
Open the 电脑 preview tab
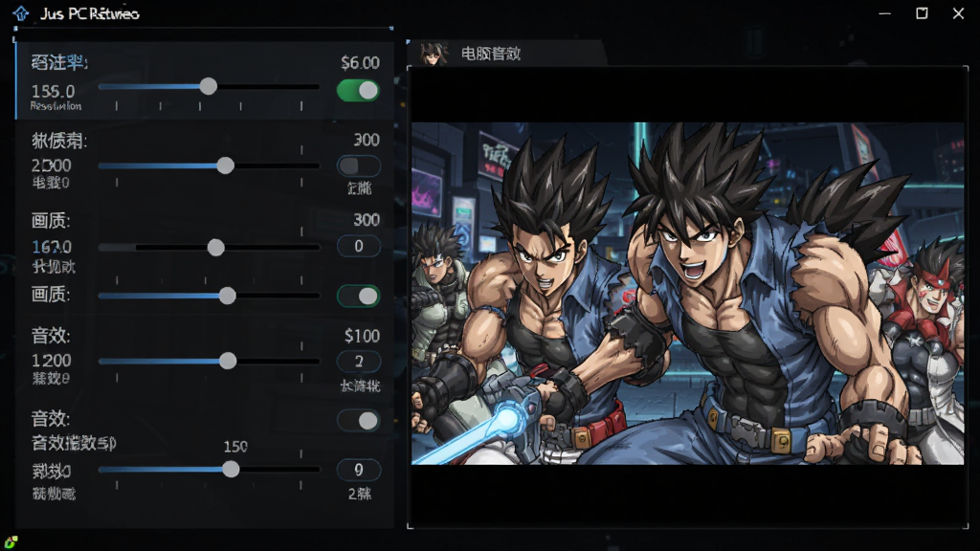pos(506,54)
